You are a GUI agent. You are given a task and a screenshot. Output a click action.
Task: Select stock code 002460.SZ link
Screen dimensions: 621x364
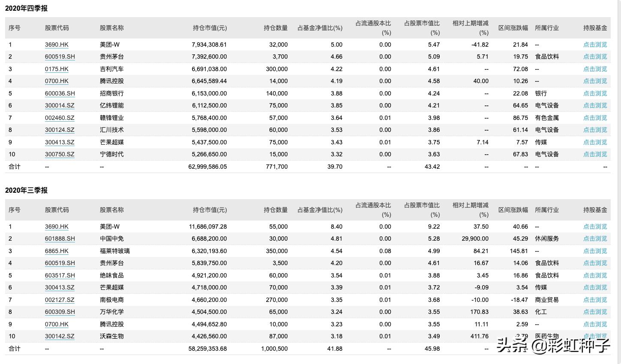pos(60,118)
